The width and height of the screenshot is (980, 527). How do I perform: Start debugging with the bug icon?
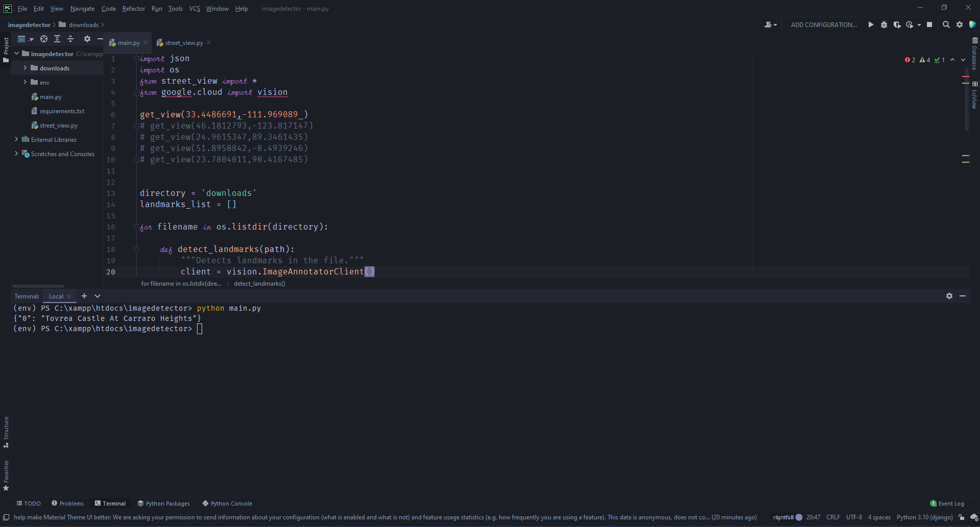pos(884,24)
